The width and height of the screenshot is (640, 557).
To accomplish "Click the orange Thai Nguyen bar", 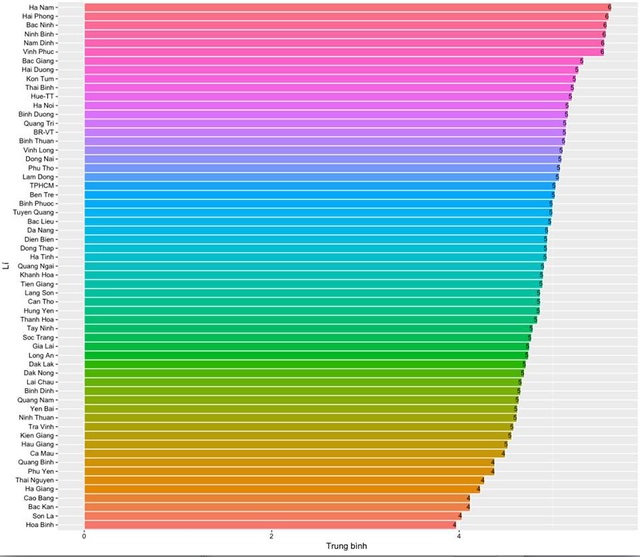I will coord(282,480).
